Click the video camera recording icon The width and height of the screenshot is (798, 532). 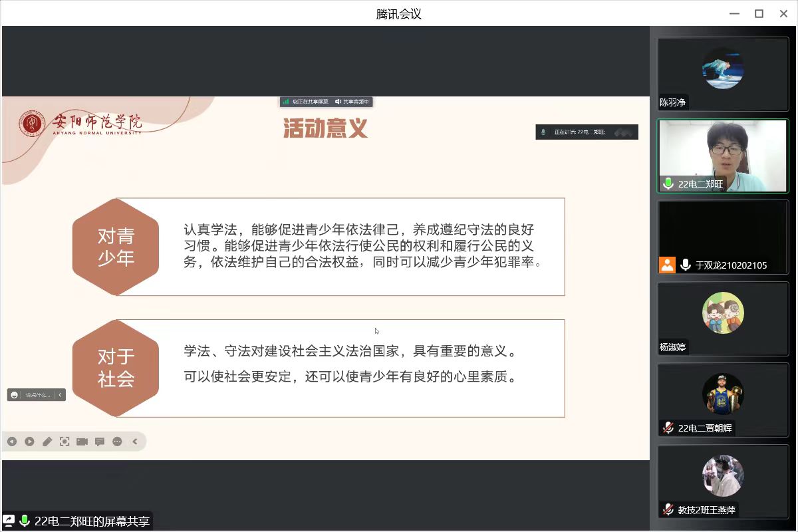82,442
